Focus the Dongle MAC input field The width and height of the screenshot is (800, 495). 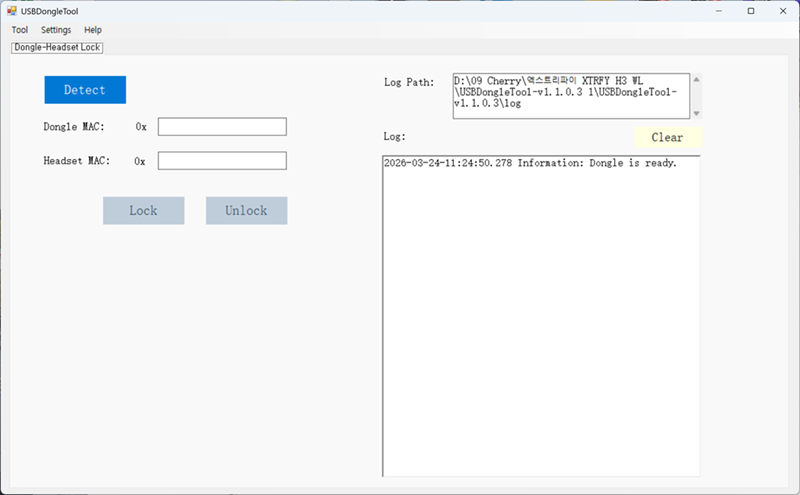click(x=222, y=127)
